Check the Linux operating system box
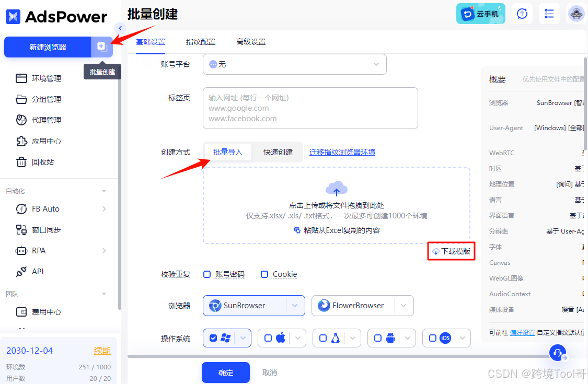Screen dimensions: 588x384 point(323,338)
